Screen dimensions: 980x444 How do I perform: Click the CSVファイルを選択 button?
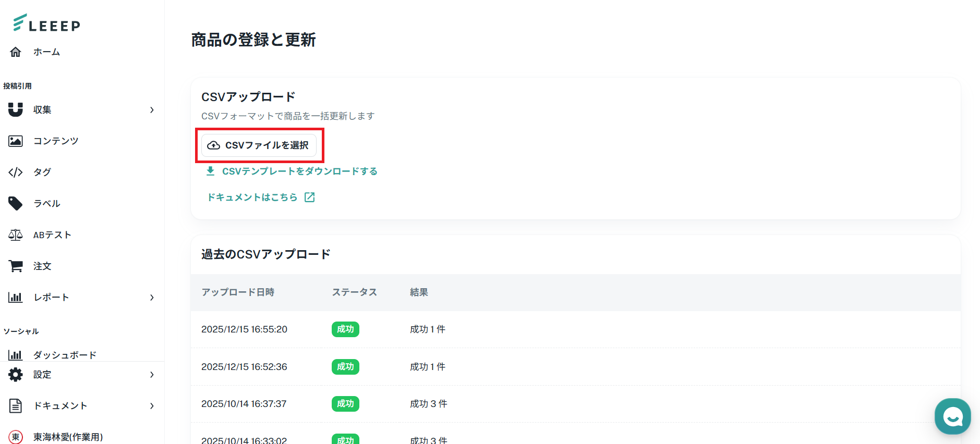click(259, 145)
